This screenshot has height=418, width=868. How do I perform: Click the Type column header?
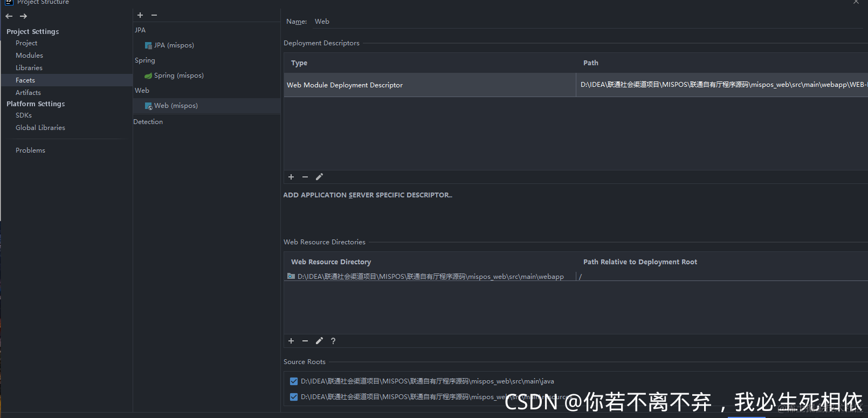click(x=299, y=63)
